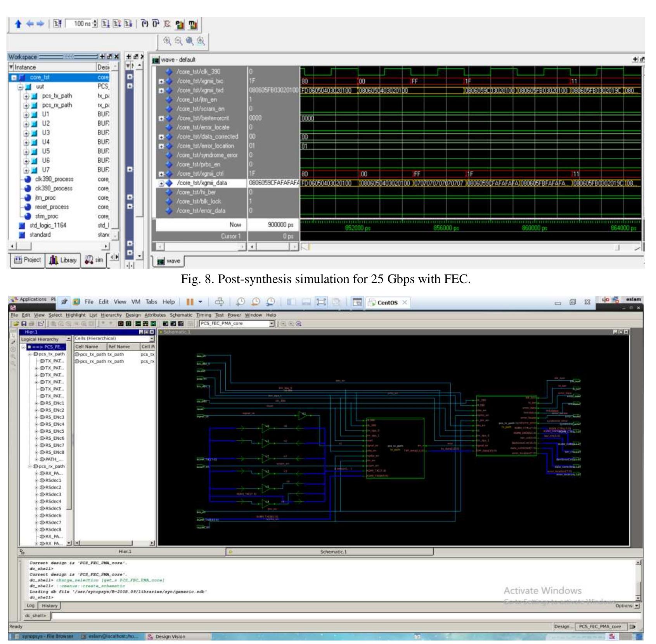Viewport: 656px width, 644px height.
Task: Click the blue up arrow in ModelSim toolbar
Action: tap(18, 24)
